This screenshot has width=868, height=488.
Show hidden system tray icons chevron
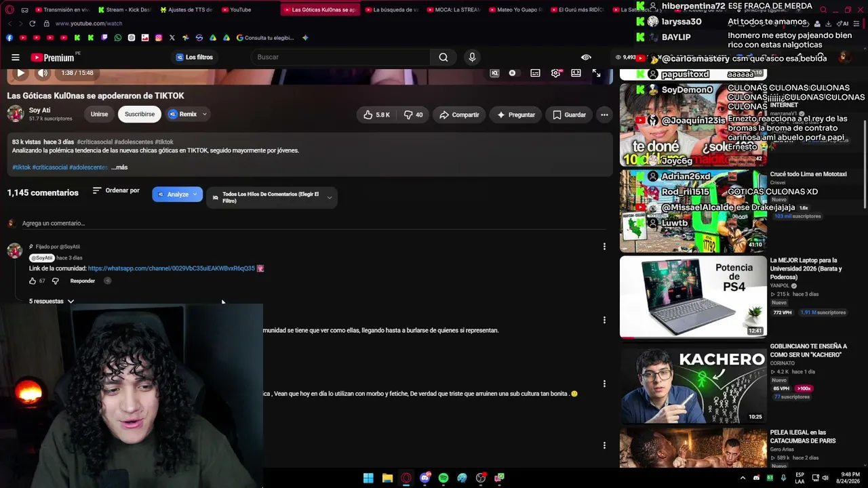click(x=743, y=478)
